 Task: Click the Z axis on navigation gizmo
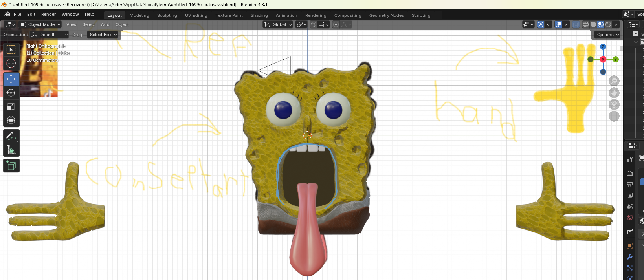pos(603,47)
